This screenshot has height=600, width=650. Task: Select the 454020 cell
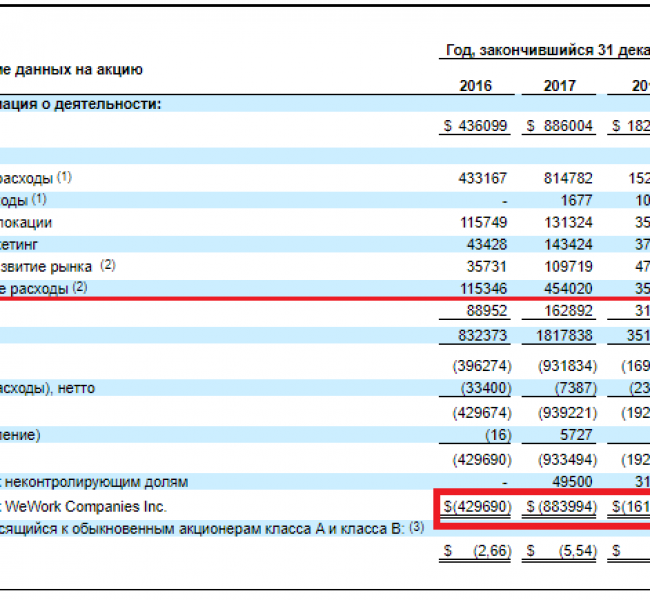coord(568,288)
